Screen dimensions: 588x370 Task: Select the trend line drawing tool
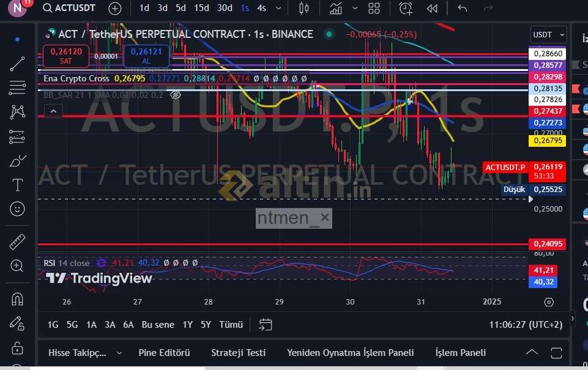[x=17, y=64]
